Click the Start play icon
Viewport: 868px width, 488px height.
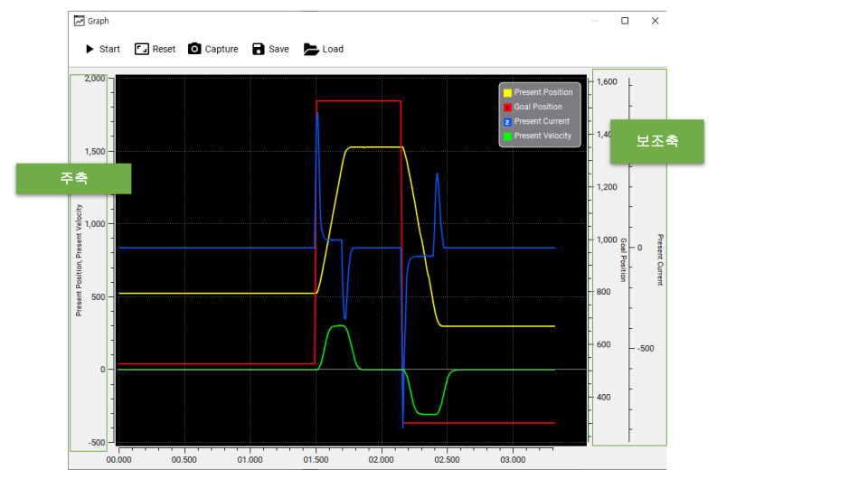click(x=90, y=49)
